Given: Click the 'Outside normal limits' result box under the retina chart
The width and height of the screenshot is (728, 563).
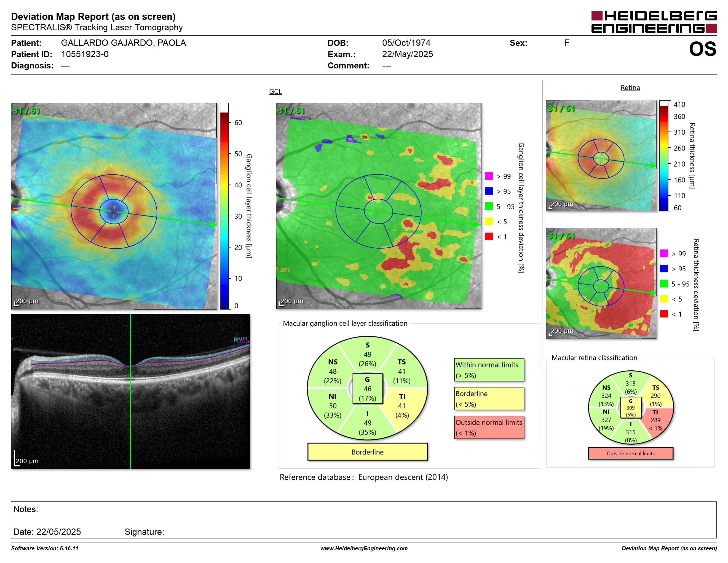Looking at the screenshot, I should tap(630, 453).
